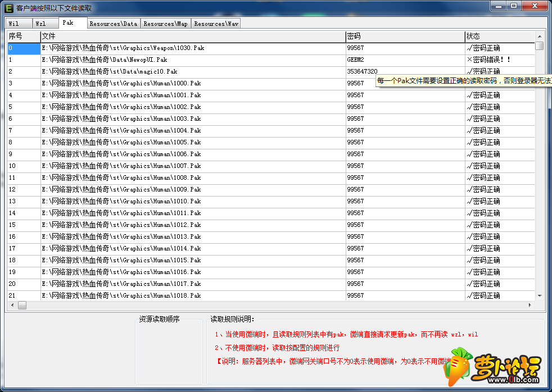The image size is (552, 392).
Task: Select the Human\1004.Pak file path
Action: point(121,130)
